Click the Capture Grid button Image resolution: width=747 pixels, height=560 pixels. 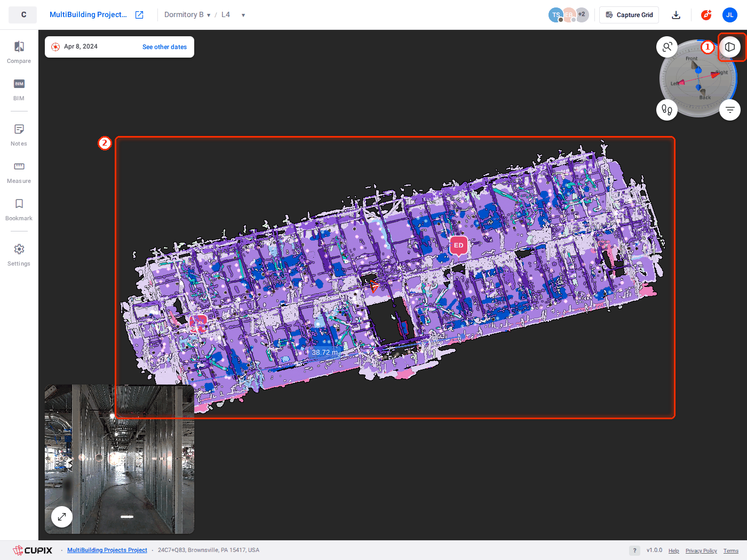(629, 15)
